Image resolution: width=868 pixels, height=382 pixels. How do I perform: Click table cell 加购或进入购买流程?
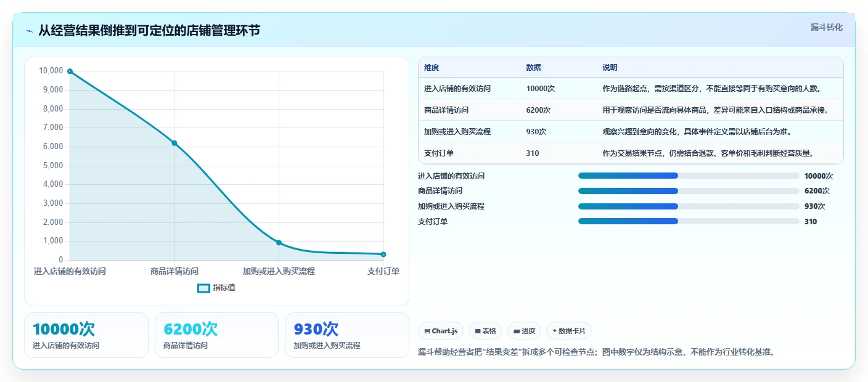point(457,132)
